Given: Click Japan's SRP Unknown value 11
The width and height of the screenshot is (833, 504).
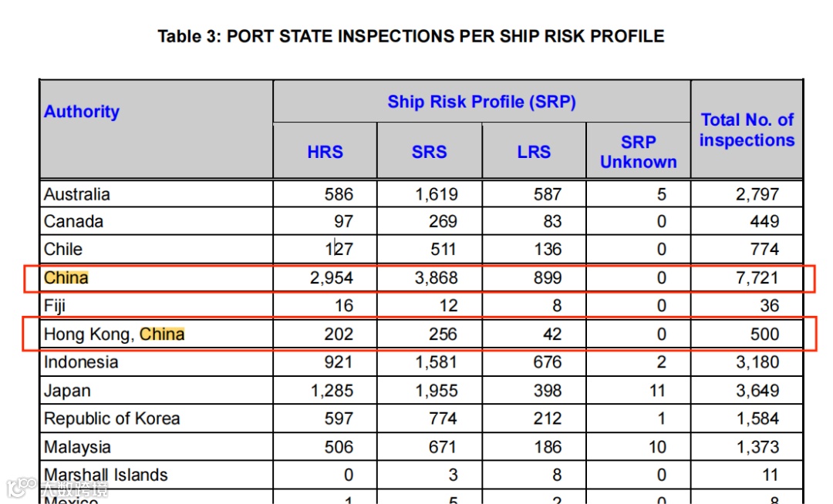Looking at the screenshot, I should [656, 391].
